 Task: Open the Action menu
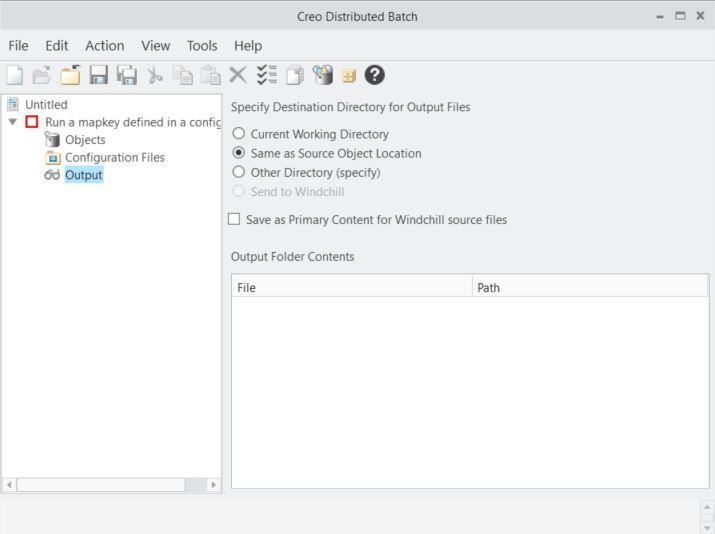(x=104, y=46)
